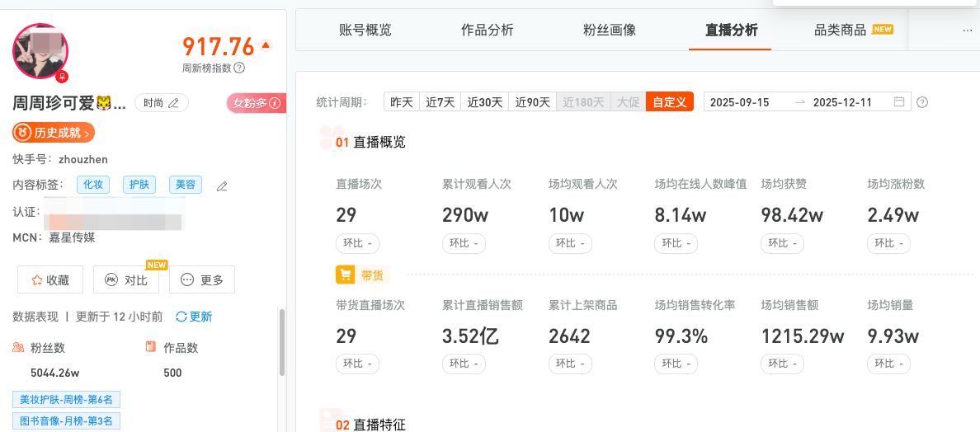Image resolution: width=980 pixels, height=432 pixels.
Task: Click 环比 chip under 场均涨粉数
Action: [888, 243]
